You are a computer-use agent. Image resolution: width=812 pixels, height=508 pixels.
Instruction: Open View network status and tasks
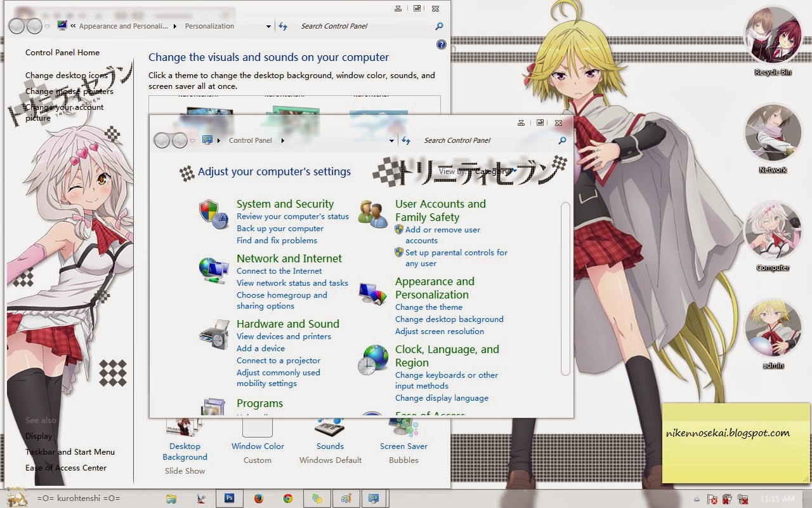[x=292, y=283]
